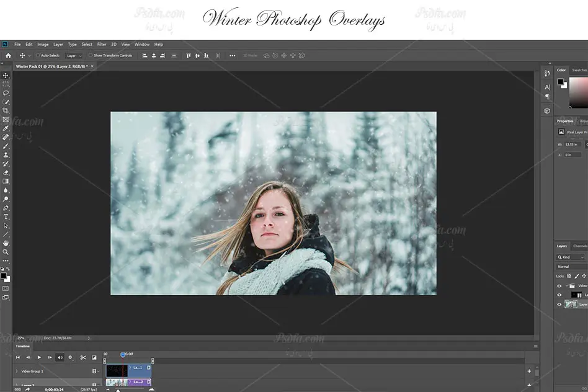Open the Filter menu
The height and width of the screenshot is (392, 588).
[x=102, y=44]
